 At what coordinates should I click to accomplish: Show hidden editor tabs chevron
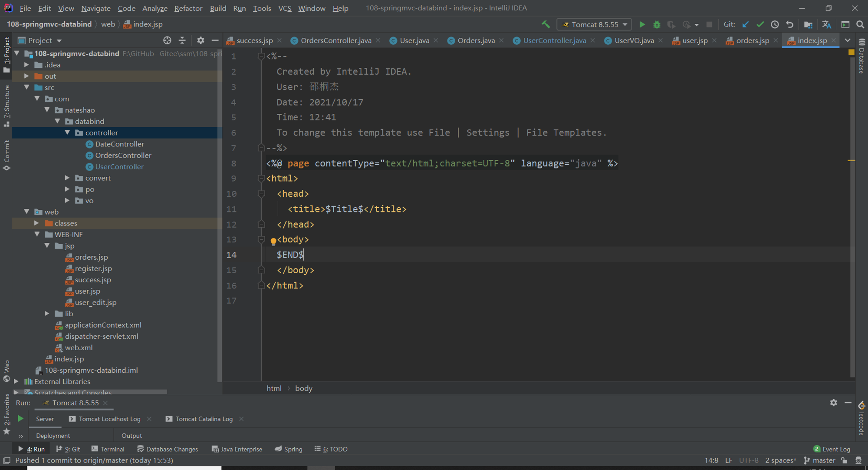tap(848, 40)
